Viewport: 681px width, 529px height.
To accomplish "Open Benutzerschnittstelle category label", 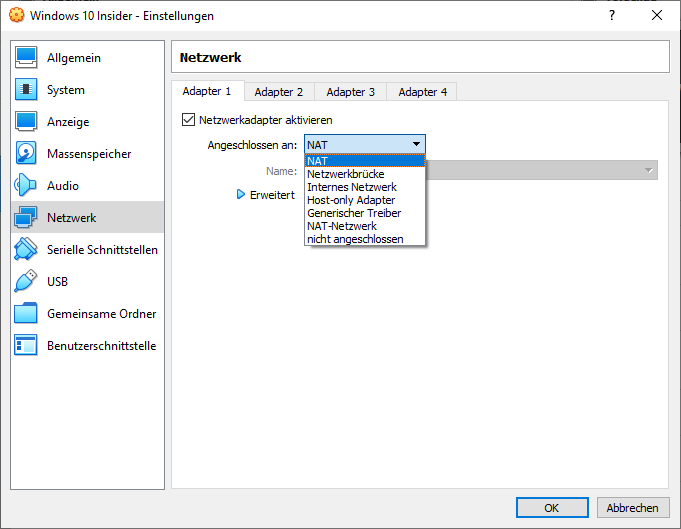I will [102, 346].
